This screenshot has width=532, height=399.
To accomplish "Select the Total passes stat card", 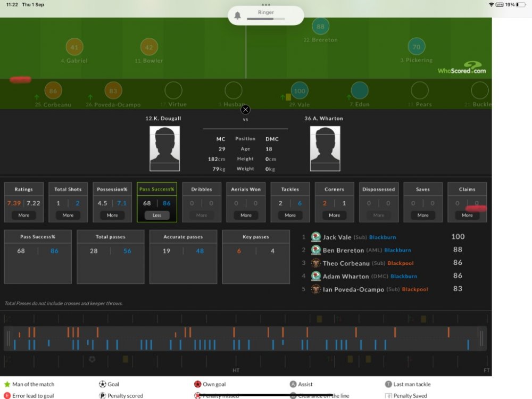I will (x=111, y=256).
